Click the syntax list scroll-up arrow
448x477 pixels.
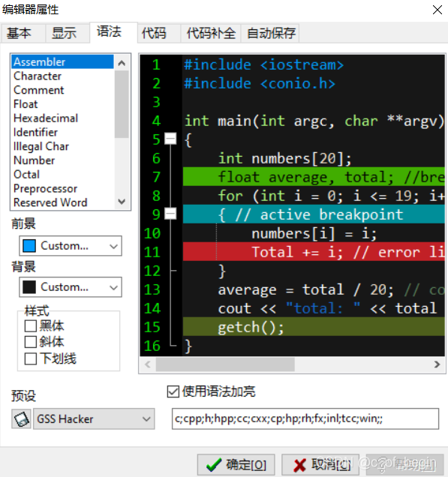(x=122, y=63)
